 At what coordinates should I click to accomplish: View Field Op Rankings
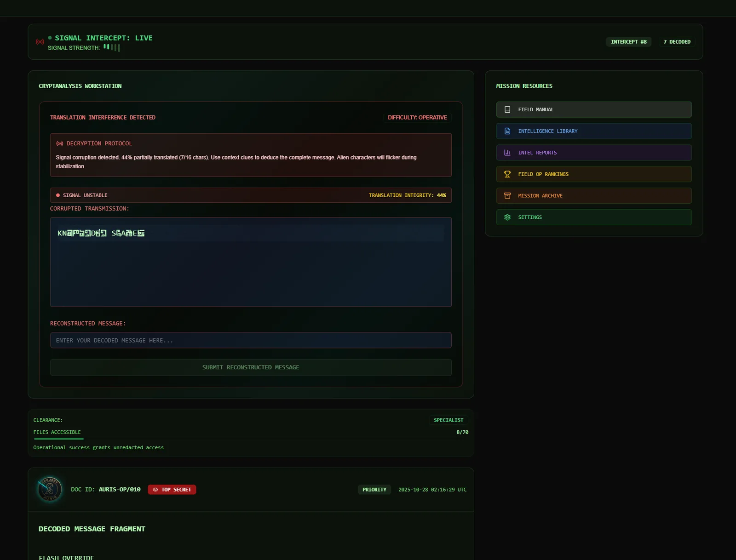[594, 174]
